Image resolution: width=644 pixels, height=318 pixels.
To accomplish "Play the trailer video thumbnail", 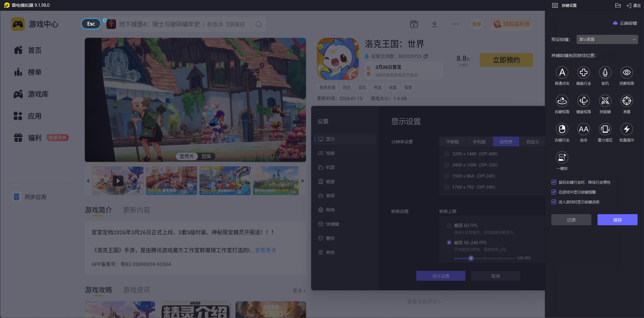I will coord(118,181).
